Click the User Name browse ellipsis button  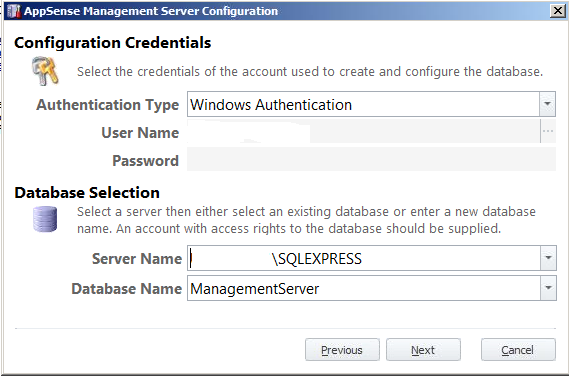pos(548,131)
